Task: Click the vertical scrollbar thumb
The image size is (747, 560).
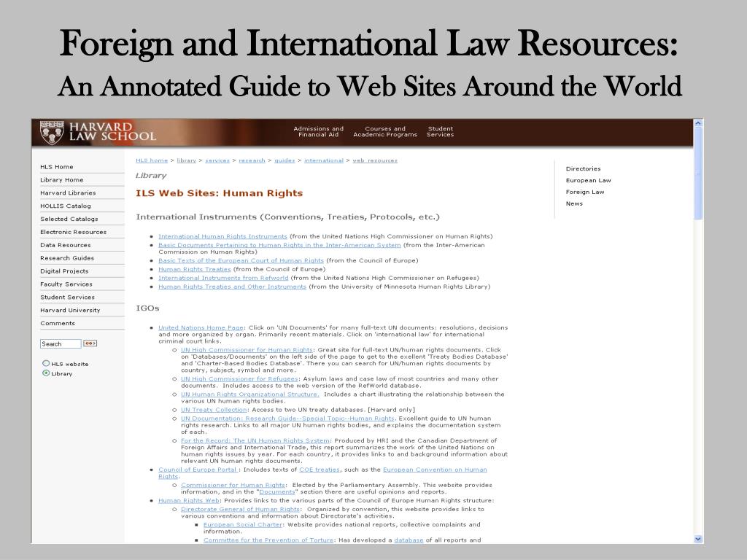Action: pyautogui.click(x=698, y=174)
